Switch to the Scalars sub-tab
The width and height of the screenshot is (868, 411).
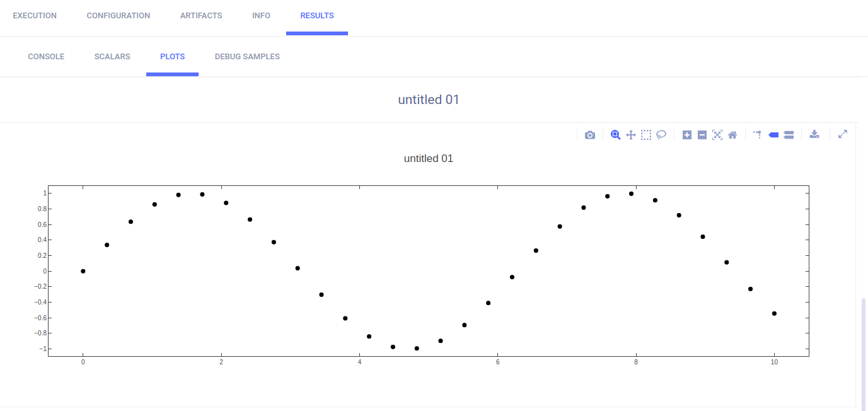[112, 57]
